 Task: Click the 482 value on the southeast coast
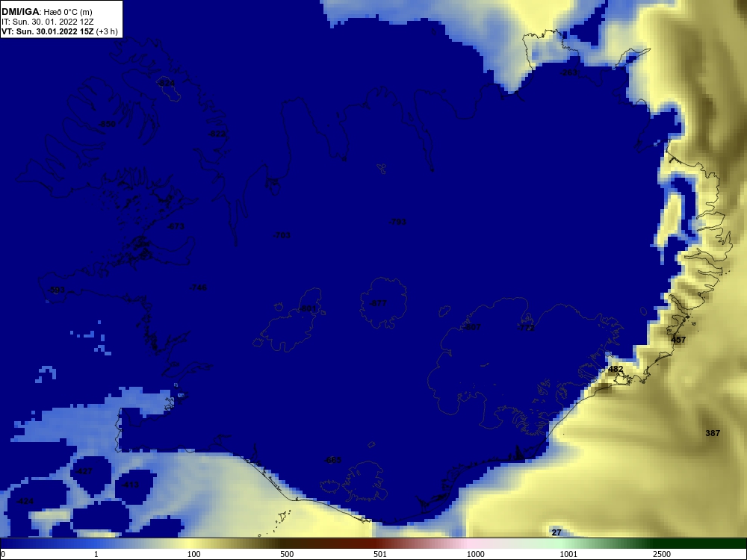(616, 369)
